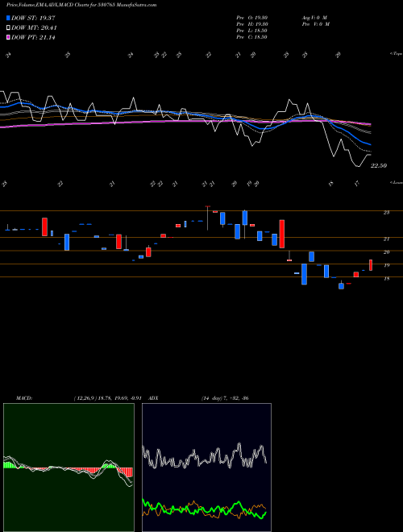Viewport: 403px width, 532px height.
Task: Click the MACD parameters '(12,26,9) 18.78, 19.69, -0.91'
Action: [107, 398]
